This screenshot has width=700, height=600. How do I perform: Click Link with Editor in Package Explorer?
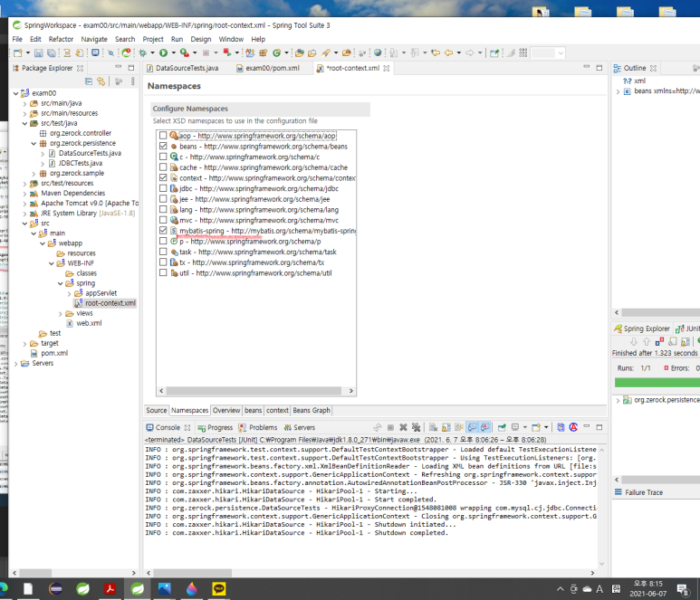click(101, 81)
